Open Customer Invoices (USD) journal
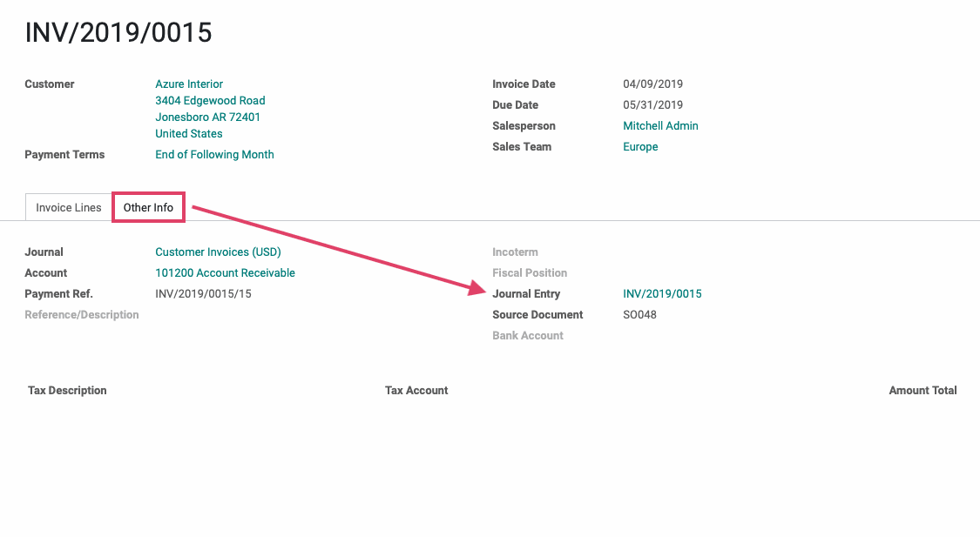The height and width of the screenshot is (537, 980). pos(218,252)
